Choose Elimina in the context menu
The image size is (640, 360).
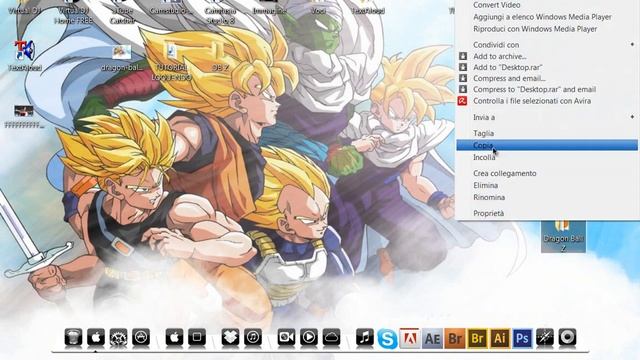[485, 185]
